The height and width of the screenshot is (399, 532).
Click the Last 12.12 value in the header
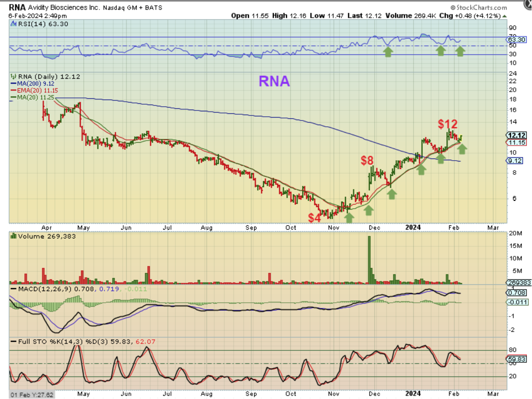point(364,15)
